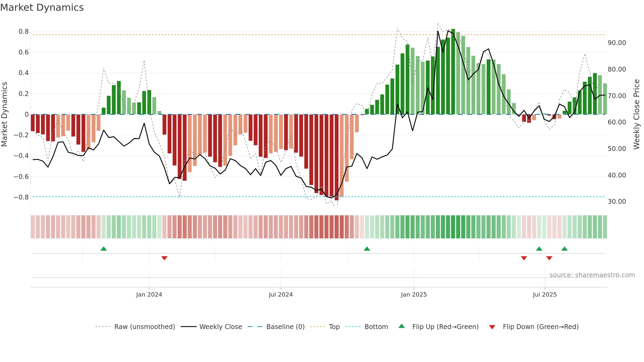
Task: Click the Weekly Close Price axis title
Action: click(x=636, y=114)
